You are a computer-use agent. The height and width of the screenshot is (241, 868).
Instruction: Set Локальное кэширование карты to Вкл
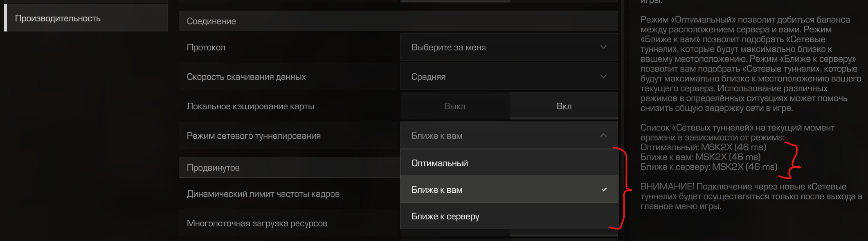coord(564,106)
